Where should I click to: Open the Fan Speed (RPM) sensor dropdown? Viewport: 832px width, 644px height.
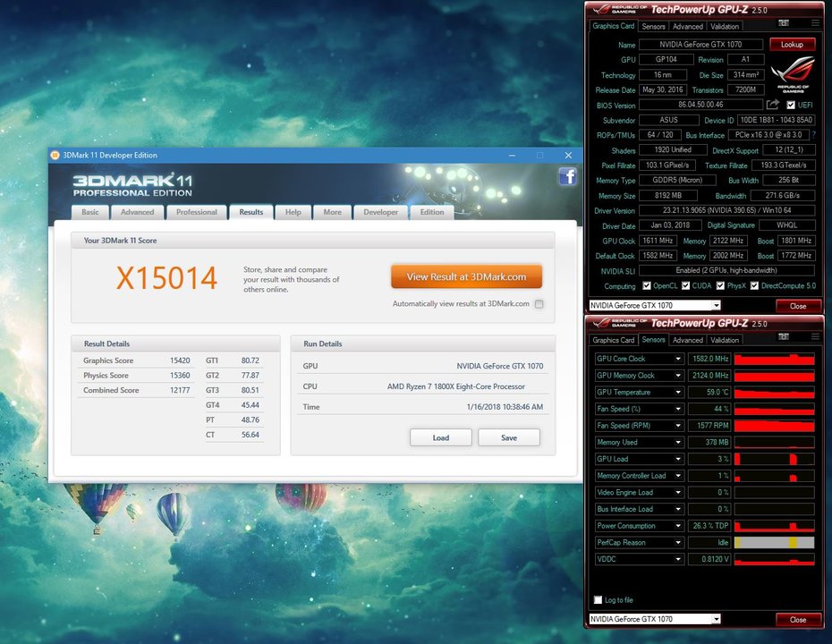click(x=677, y=426)
